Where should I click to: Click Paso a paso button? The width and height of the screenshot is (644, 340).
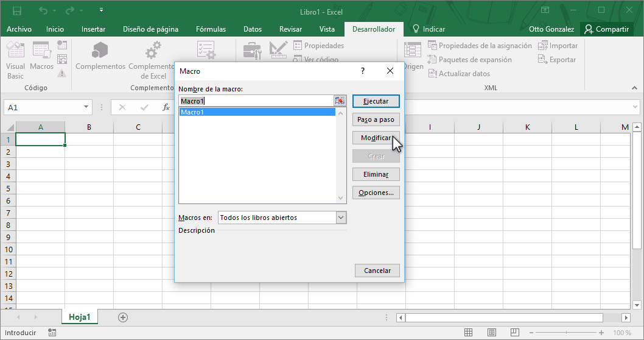[376, 119]
